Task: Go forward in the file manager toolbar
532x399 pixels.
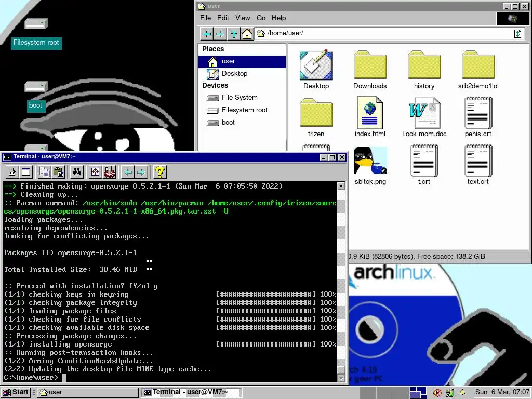Action: click(x=220, y=34)
